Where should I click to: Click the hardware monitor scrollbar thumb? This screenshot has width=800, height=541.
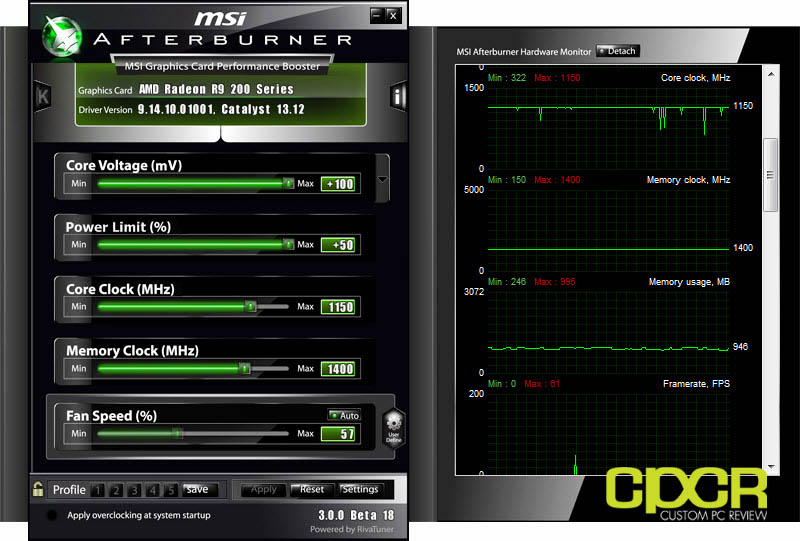(770, 175)
